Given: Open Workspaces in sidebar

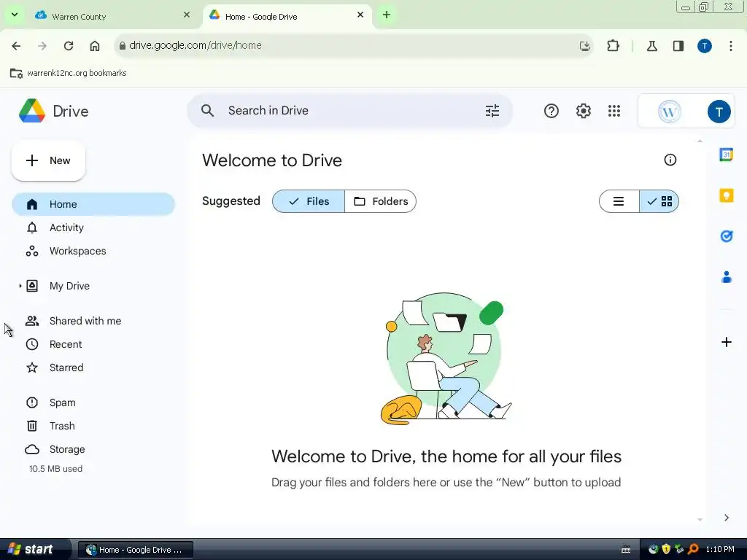Looking at the screenshot, I should click(x=93, y=251).
